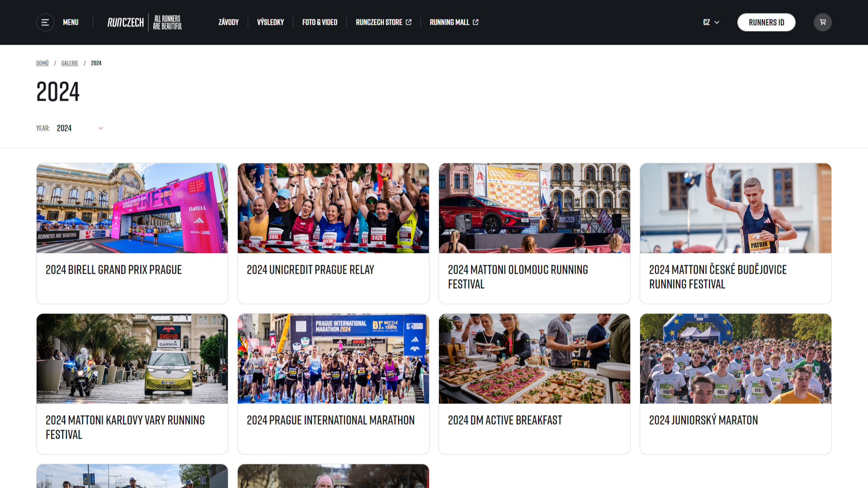Click the Runners ID button
The height and width of the screenshot is (488, 868).
pos(766,22)
